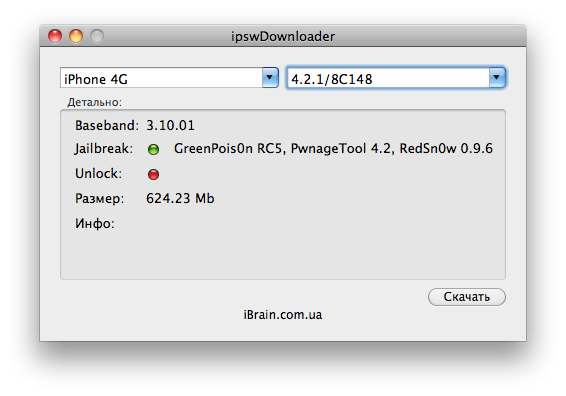Screen dimensions: 566x396
Task: Click the Детально: section label
Action: coord(95,103)
